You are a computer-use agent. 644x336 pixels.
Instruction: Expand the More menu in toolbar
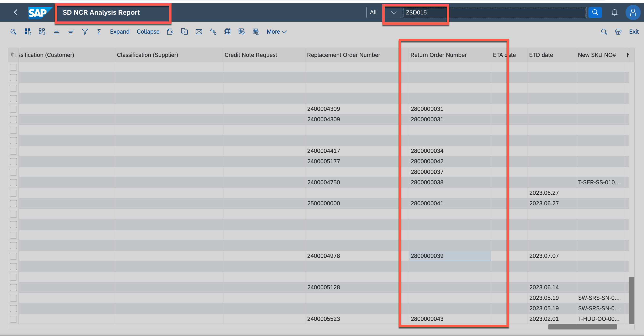[x=276, y=32]
